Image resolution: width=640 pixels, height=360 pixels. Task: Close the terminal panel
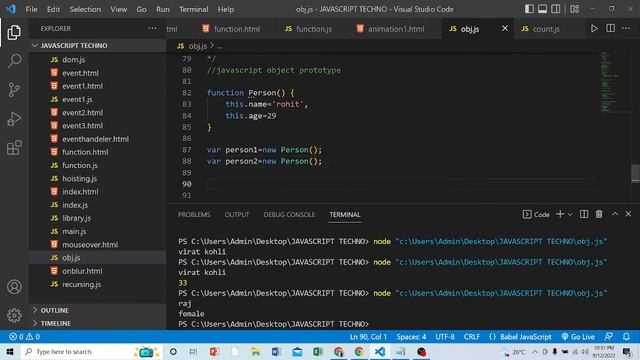[628, 214]
